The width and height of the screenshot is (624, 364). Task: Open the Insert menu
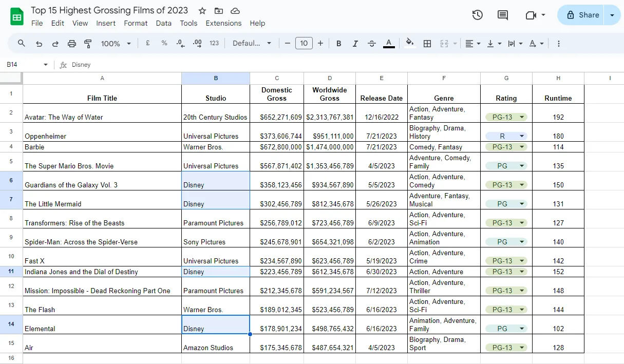[106, 23]
